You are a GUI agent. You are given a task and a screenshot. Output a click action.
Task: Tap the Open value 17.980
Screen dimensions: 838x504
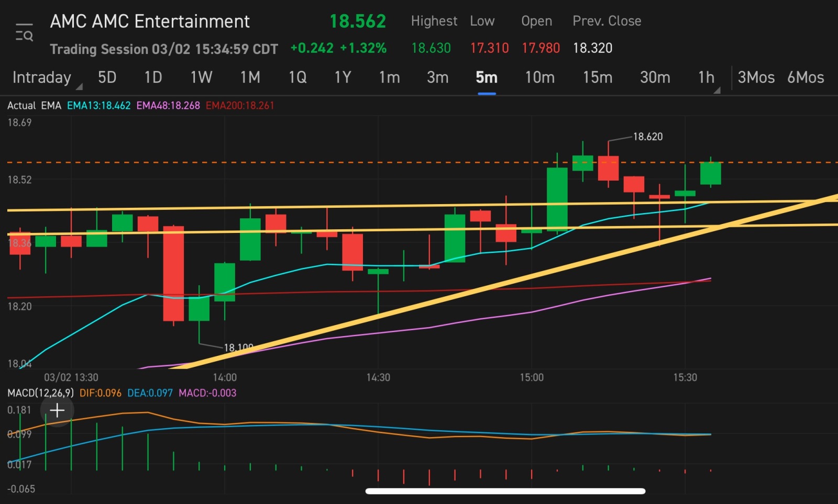(541, 48)
